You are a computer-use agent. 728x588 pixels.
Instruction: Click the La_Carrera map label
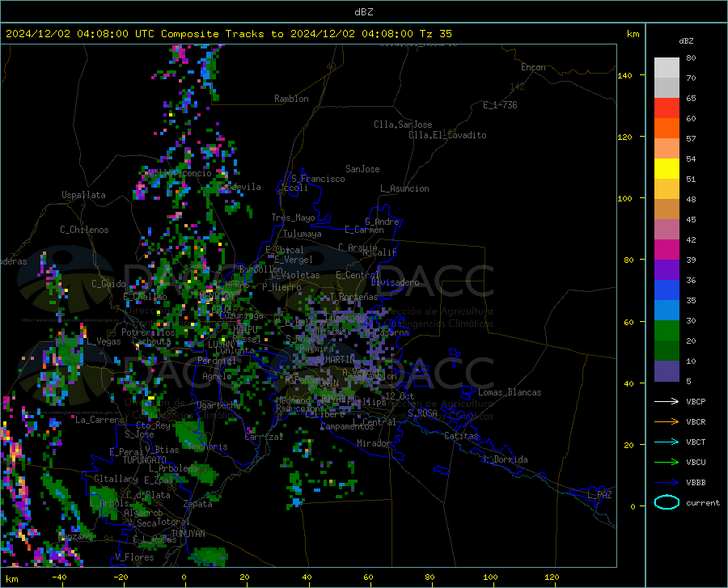[x=99, y=420]
